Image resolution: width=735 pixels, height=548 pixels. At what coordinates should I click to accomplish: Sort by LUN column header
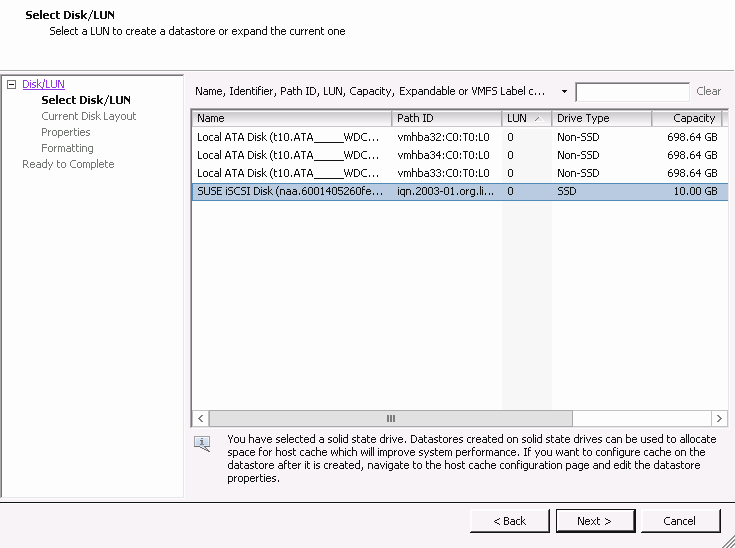pos(526,118)
